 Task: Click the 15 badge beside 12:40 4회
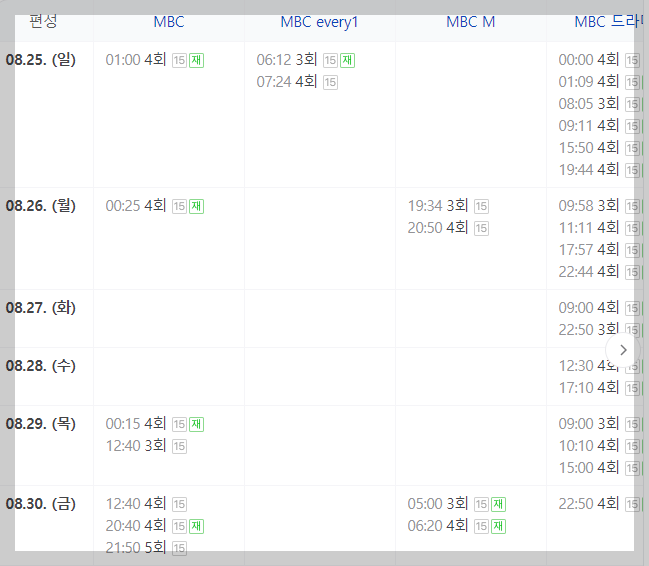[179, 504]
